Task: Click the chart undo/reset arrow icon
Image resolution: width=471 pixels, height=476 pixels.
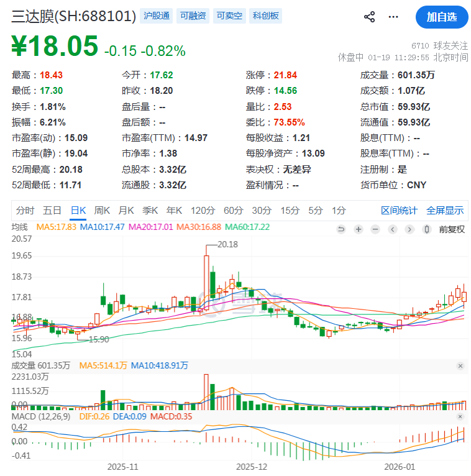Action: [x=341, y=229]
